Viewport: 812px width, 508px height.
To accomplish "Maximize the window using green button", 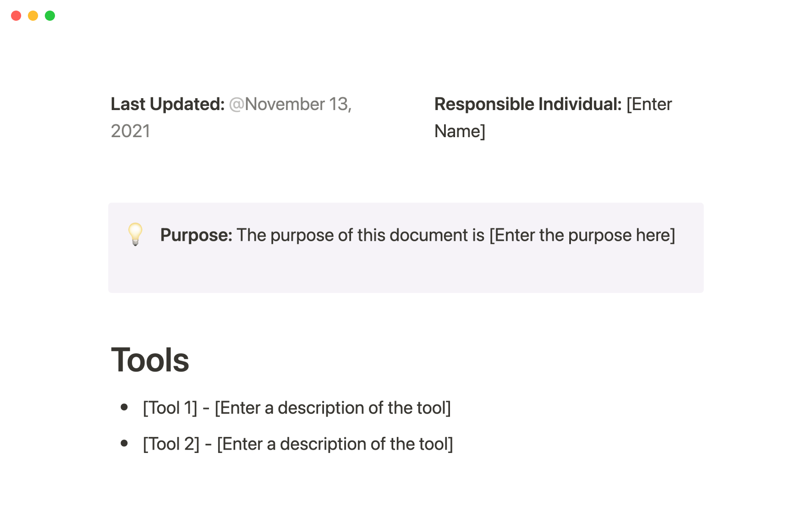I will coord(50,16).
